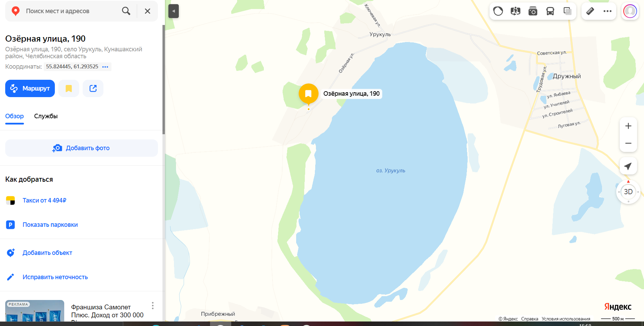Collapse the left side panel
Screen dimensions: 644x326
(x=174, y=11)
